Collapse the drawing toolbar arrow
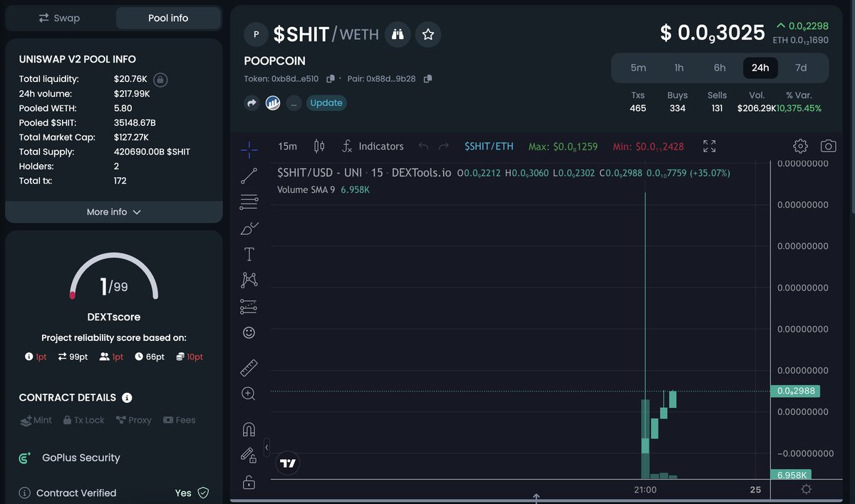Screen dimensions: 855x504 (266, 448)
